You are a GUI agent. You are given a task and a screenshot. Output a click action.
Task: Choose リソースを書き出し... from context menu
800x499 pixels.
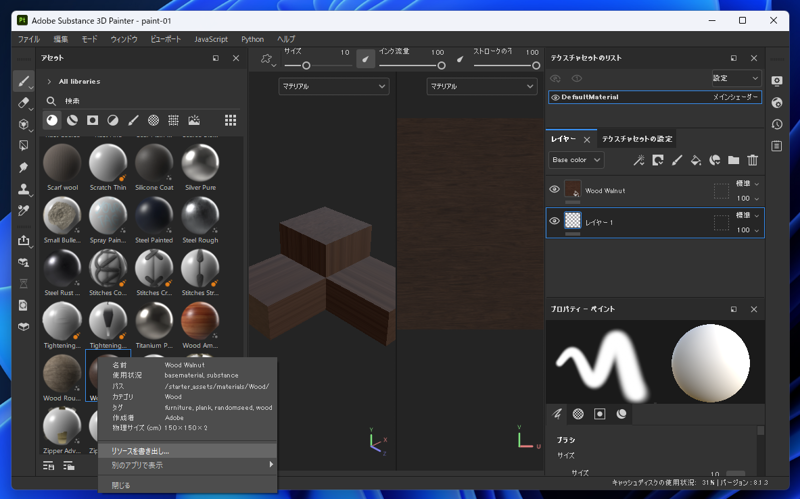187,451
